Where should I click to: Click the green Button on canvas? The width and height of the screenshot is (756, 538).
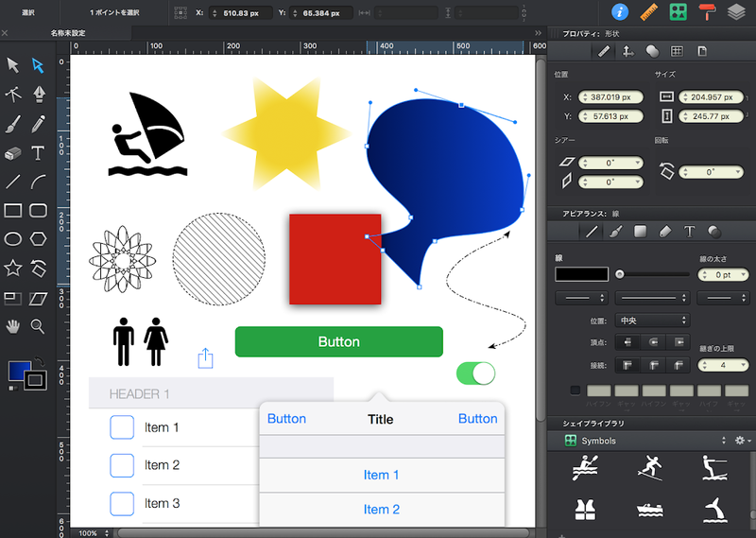coord(338,341)
